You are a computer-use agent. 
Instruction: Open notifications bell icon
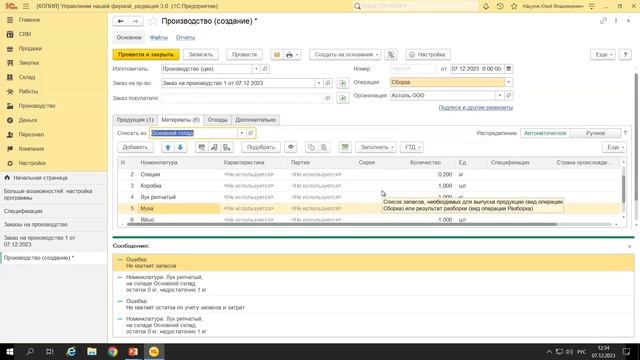tap(486, 6)
